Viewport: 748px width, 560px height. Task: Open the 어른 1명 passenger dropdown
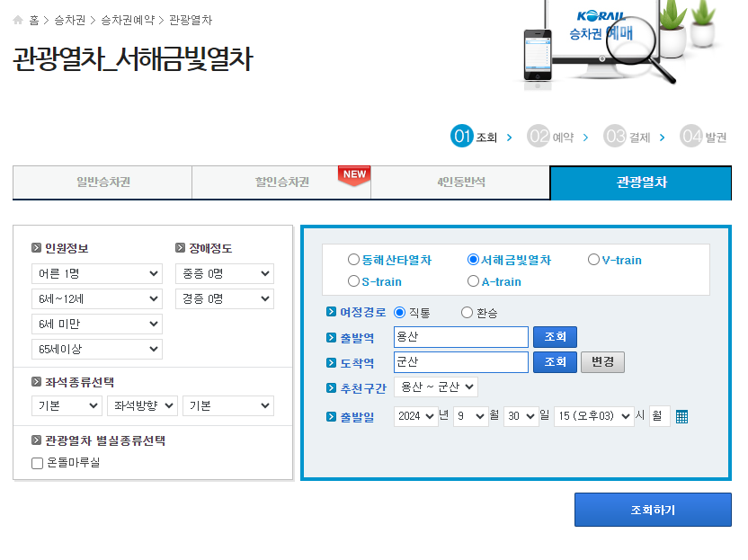pos(97,274)
